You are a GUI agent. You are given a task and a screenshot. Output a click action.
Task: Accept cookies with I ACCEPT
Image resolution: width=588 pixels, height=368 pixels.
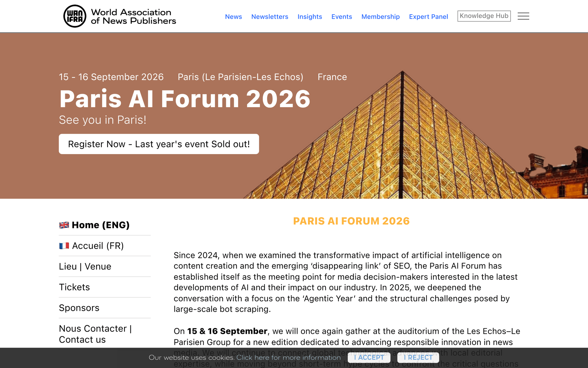click(369, 357)
